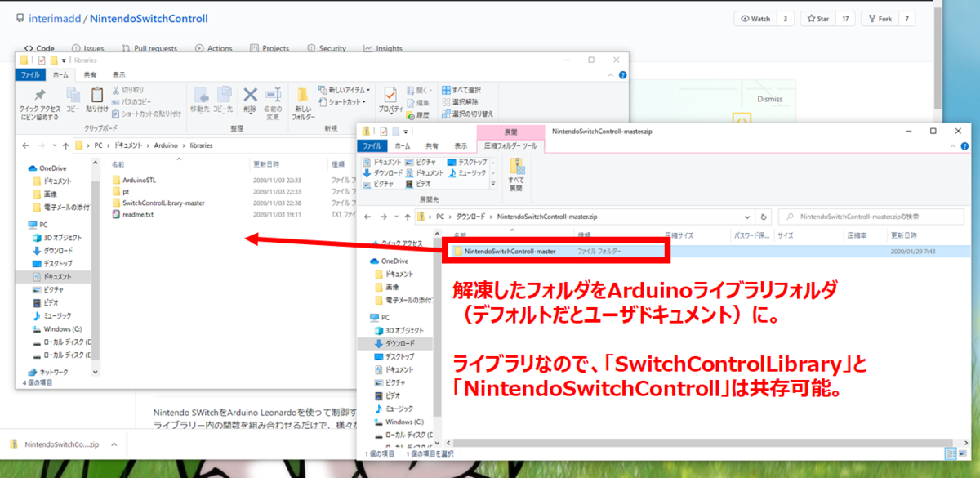Click Paste shortcut (ショートカットの貼り付け)
Viewport: 980px width, 478px height.
[146, 114]
